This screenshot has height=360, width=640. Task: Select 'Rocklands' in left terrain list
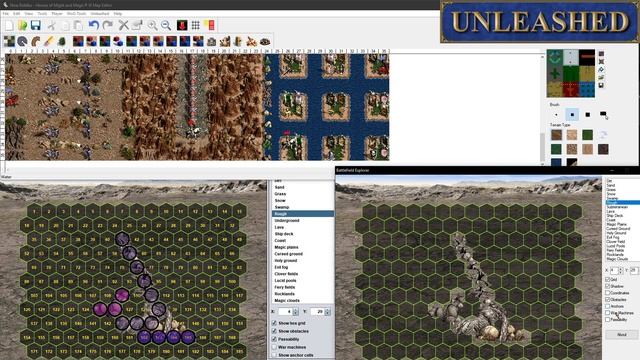[302, 293]
